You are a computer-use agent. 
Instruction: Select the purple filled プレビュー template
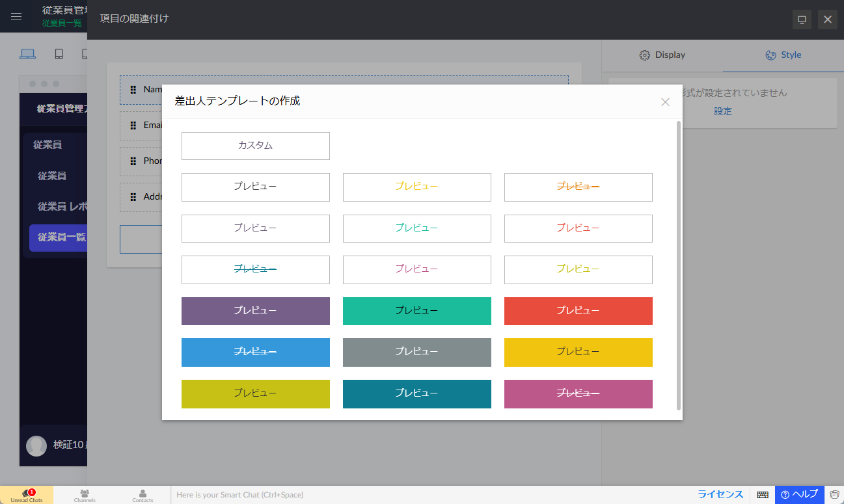click(255, 311)
